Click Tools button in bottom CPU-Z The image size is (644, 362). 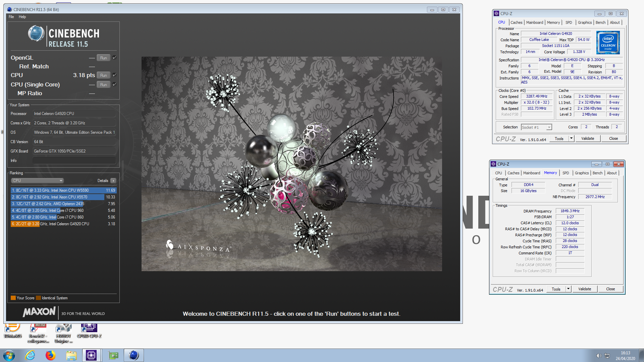[x=556, y=289]
